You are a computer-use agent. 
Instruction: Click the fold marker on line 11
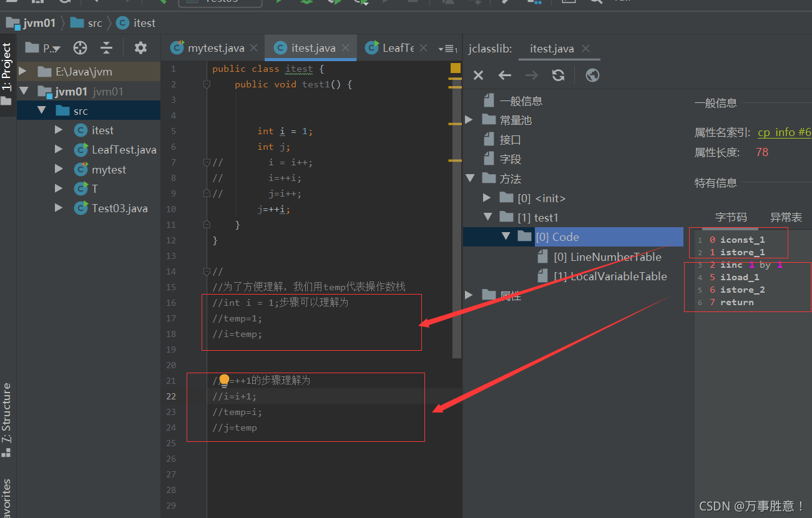tap(207, 225)
